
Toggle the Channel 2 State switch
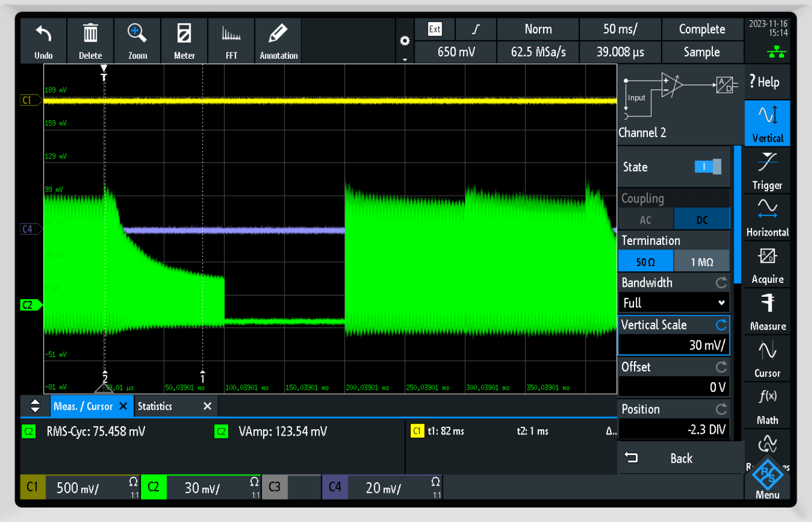coord(707,167)
